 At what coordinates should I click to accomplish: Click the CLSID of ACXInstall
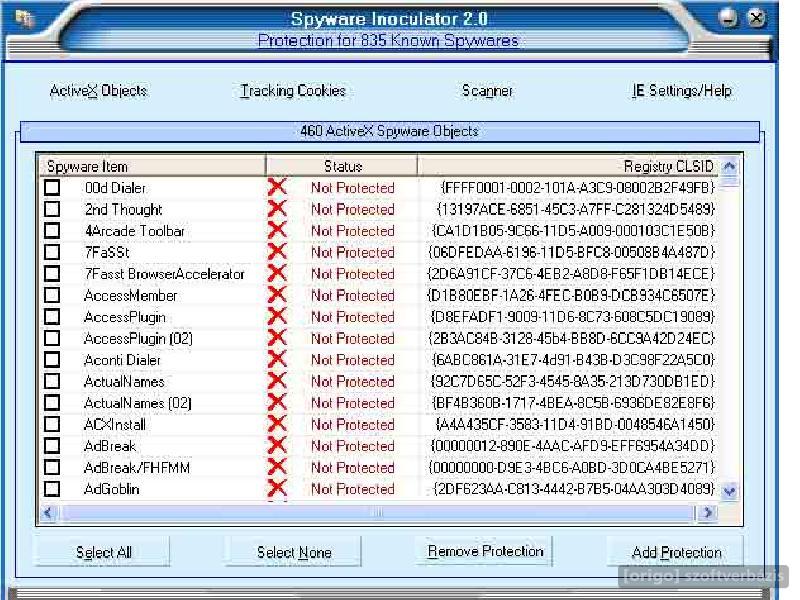575,424
